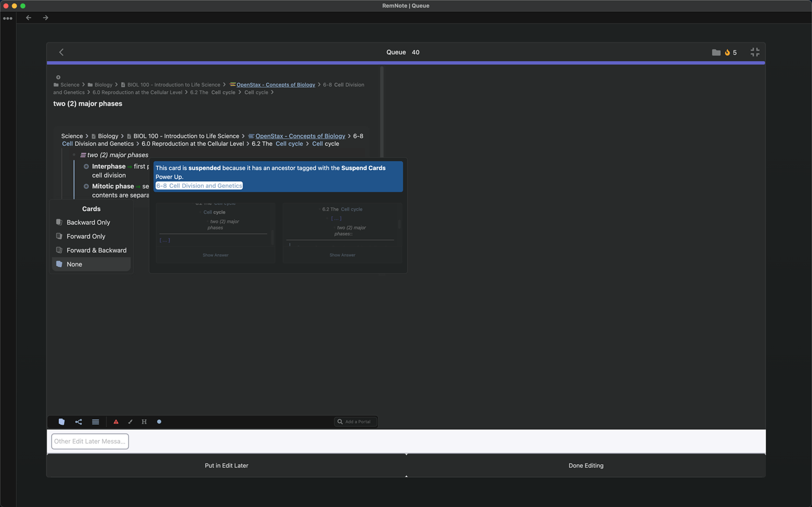Click the red flag icon in the toolbar
812x507 pixels.
click(x=116, y=422)
